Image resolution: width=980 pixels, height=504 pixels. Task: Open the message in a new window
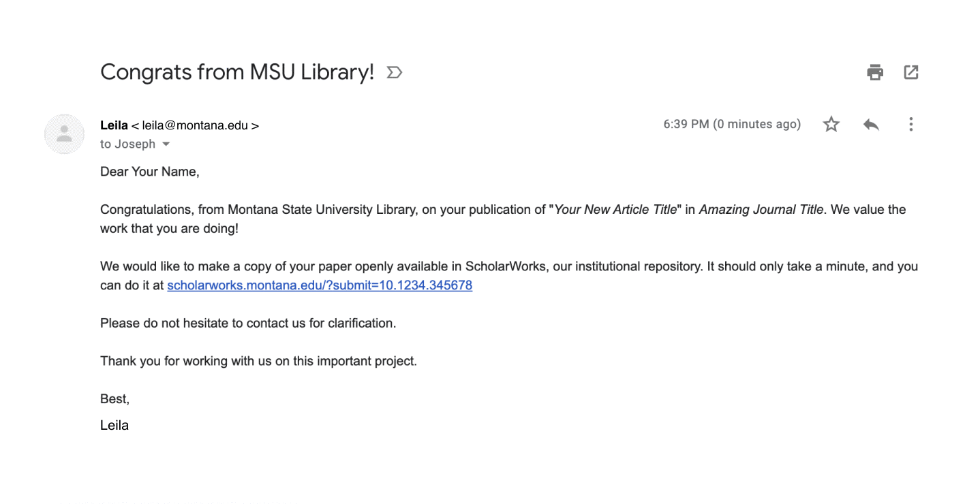click(x=911, y=72)
